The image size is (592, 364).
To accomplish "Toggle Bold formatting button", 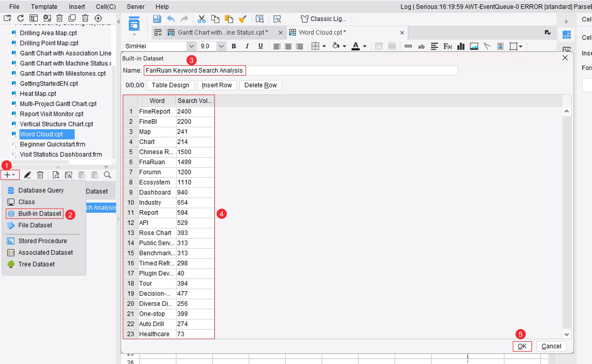I will [234, 46].
